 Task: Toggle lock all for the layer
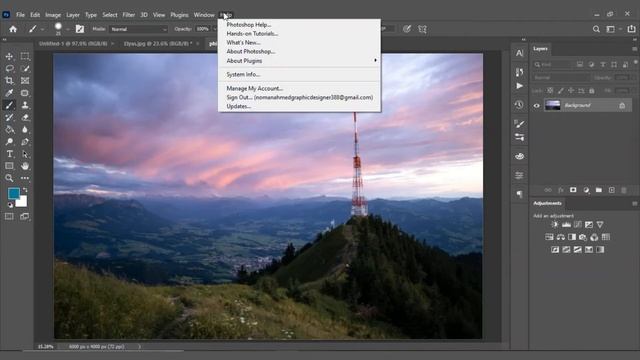[x=592, y=91]
